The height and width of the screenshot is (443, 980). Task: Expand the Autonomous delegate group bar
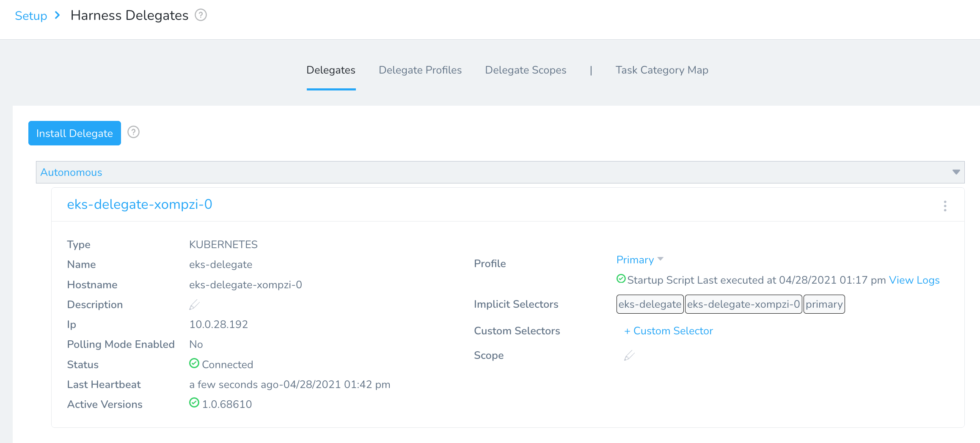[500, 172]
